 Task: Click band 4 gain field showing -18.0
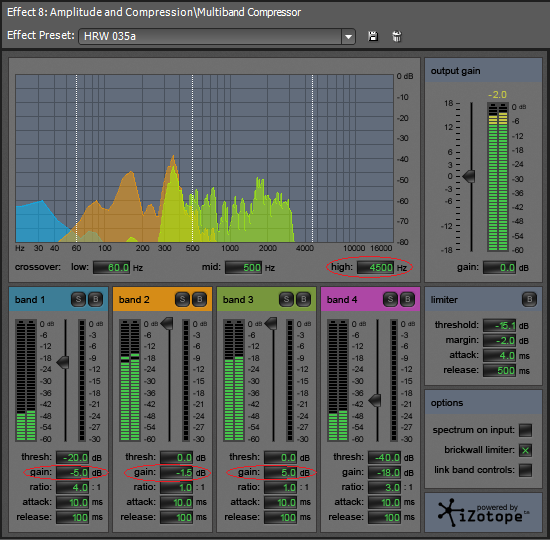[384, 473]
